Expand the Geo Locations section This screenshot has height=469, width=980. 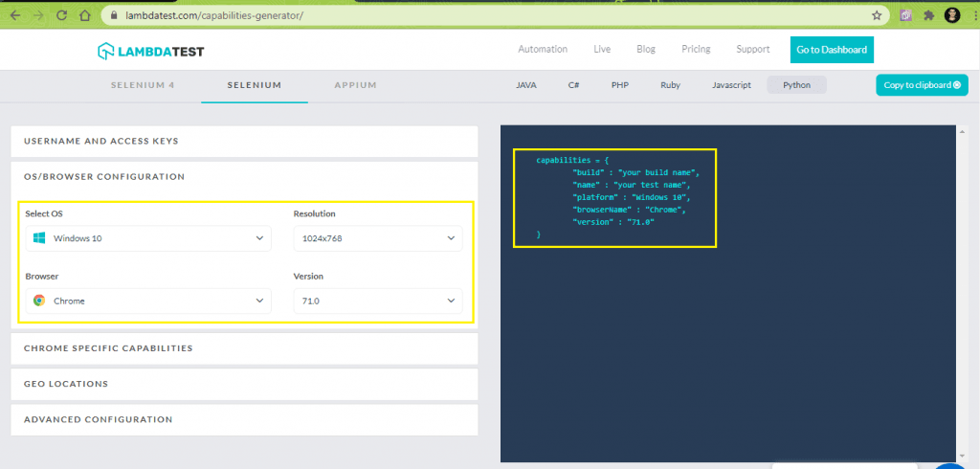(244, 384)
